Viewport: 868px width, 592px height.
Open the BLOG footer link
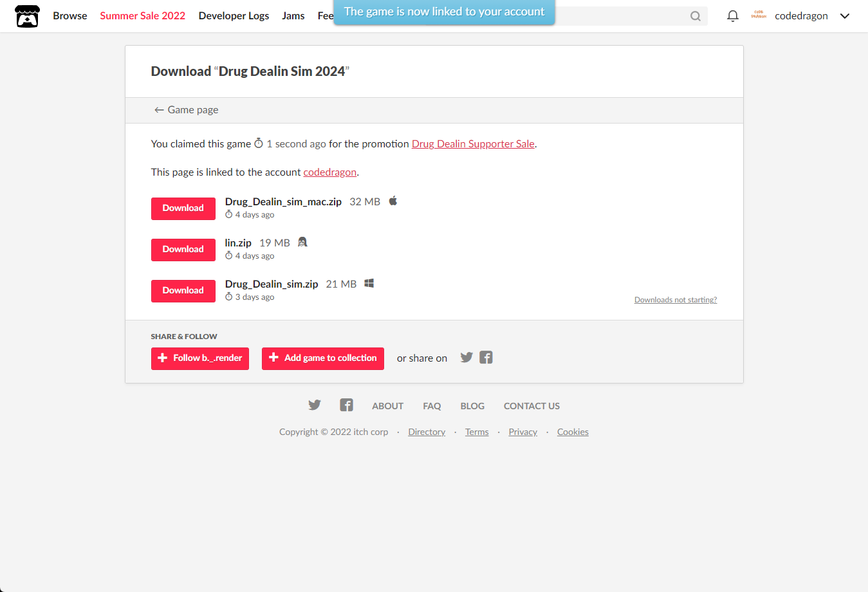[x=472, y=406]
